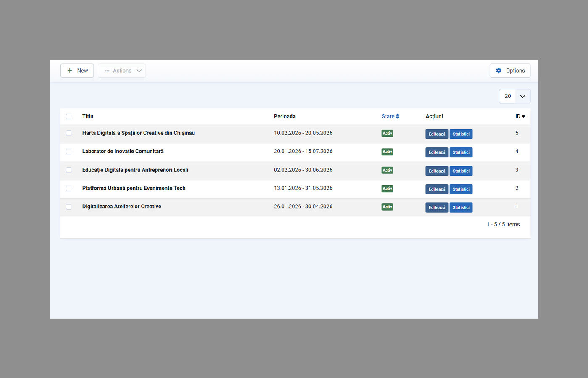Viewport: 588px width, 378px height.
Task: Click Statistici for Platformă Urbană row
Action: click(461, 189)
